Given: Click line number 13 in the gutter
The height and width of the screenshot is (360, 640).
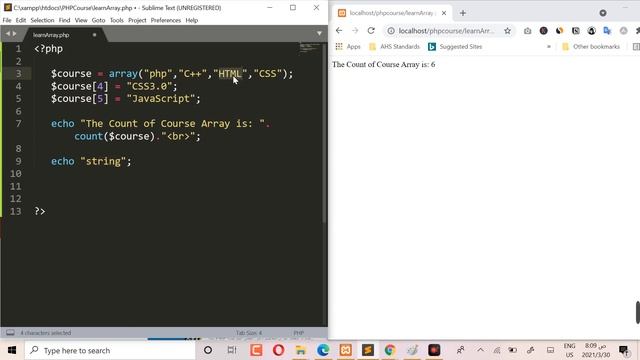Looking at the screenshot, I should pos(16,211).
